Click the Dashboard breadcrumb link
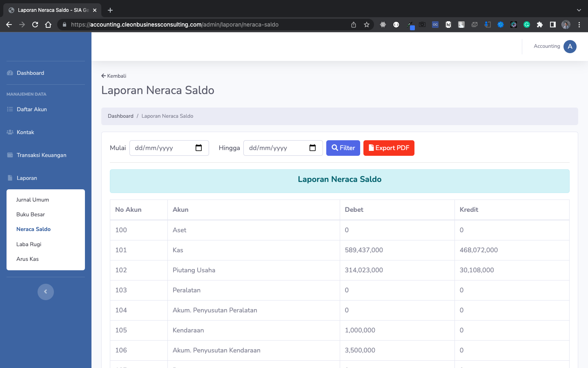 [x=120, y=116]
